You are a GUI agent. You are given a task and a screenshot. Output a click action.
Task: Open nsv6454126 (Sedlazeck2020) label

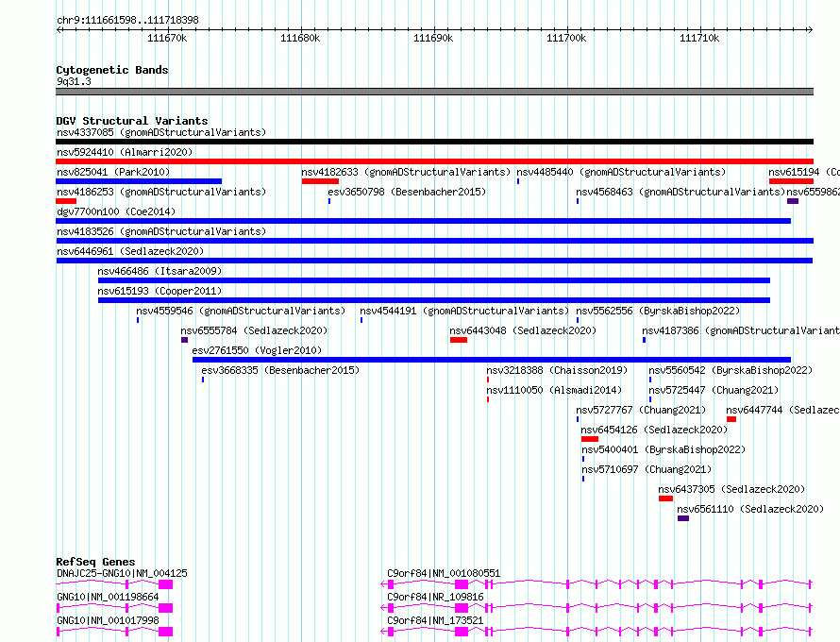[x=654, y=430]
